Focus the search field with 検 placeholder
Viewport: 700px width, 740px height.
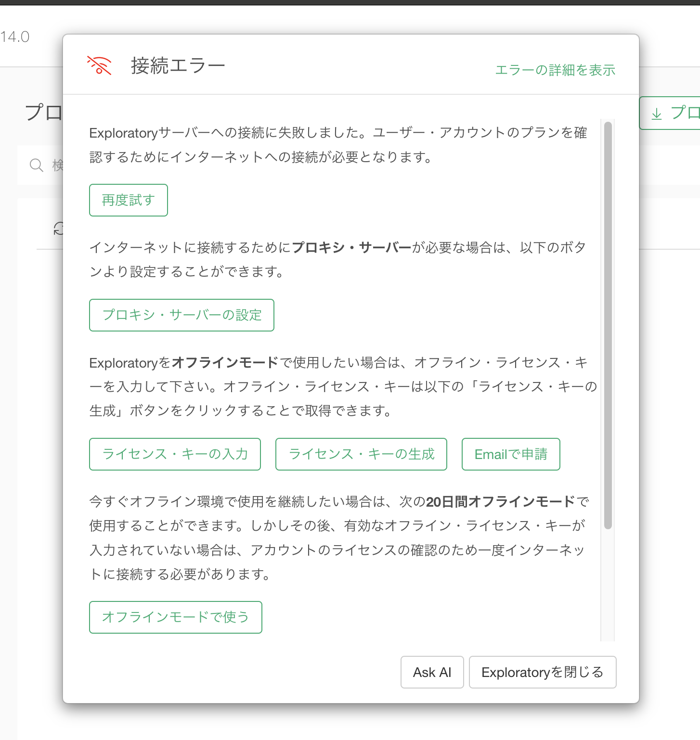click(x=57, y=166)
